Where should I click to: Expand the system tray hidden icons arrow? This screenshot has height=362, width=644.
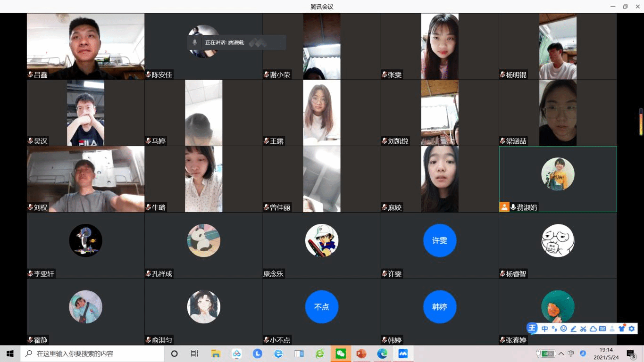point(561,354)
